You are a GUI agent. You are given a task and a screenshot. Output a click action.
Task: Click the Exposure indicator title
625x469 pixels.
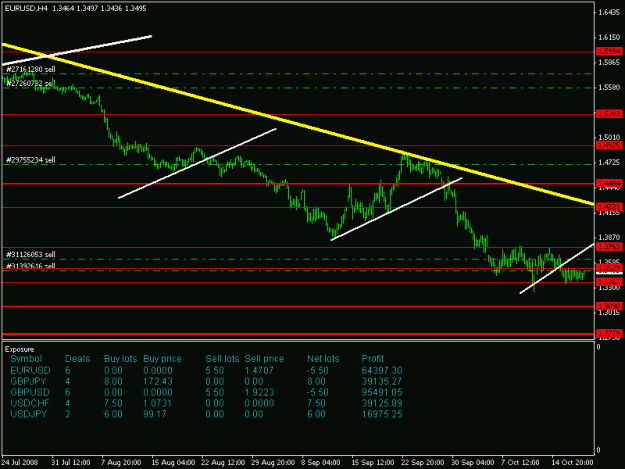(x=20, y=349)
